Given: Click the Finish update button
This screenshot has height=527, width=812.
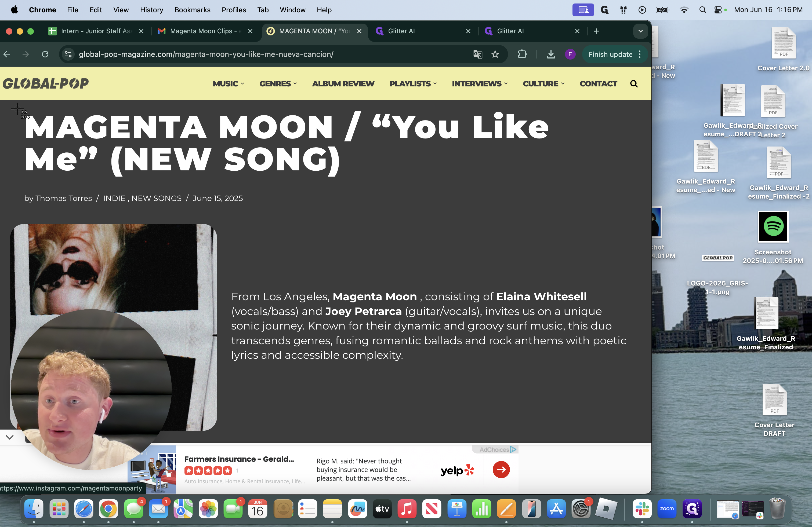Looking at the screenshot, I should click(x=610, y=54).
